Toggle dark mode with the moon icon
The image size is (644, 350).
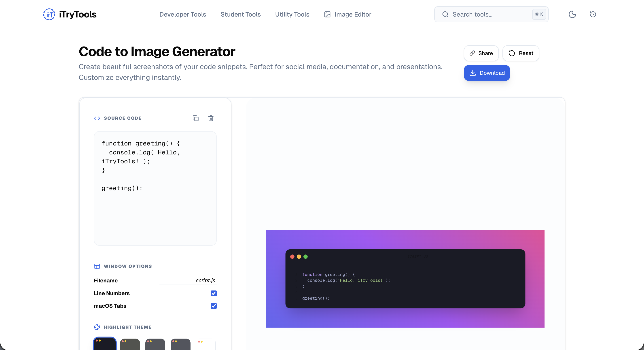pos(572,14)
